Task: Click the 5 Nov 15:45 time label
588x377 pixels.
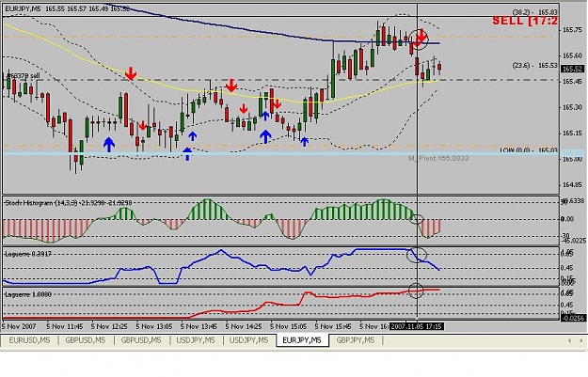Action: [x=333, y=326]
